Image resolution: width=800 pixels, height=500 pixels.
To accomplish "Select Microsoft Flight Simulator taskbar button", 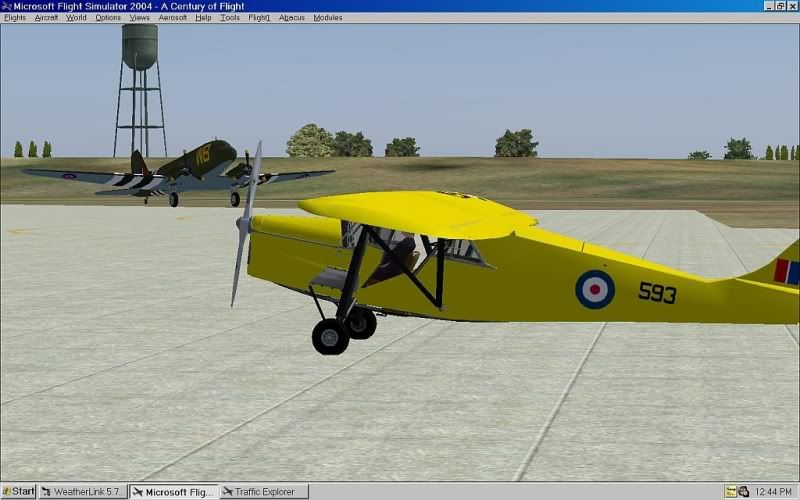I will [174, 491].
